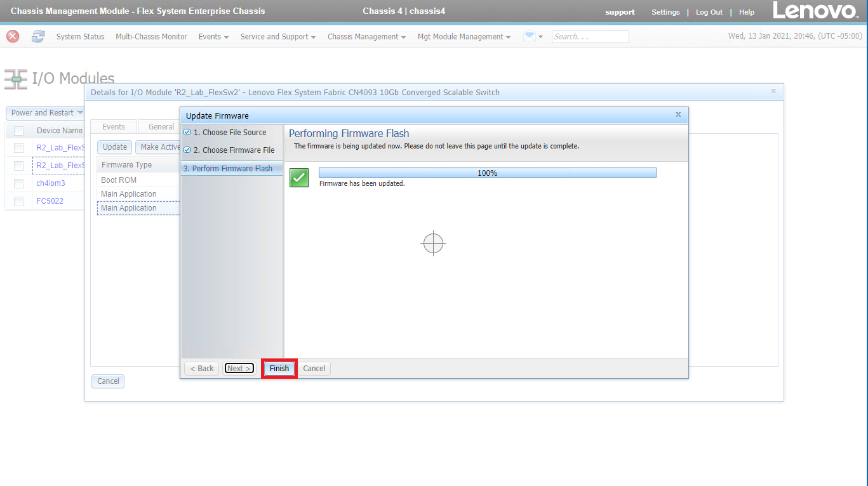The image size is (868, 486).
Task: Click the support user name
Action: pos(620,12)
